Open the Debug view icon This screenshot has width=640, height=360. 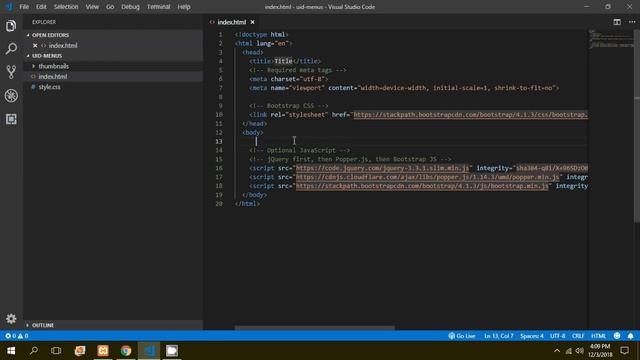(x=11, y=96)
